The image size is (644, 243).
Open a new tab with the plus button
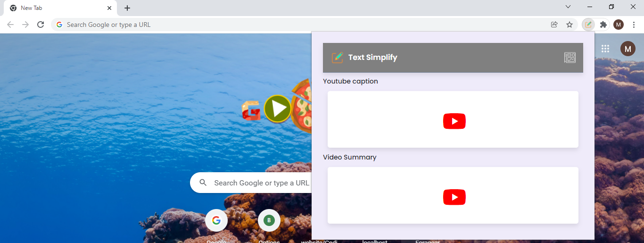pos(127,8)
